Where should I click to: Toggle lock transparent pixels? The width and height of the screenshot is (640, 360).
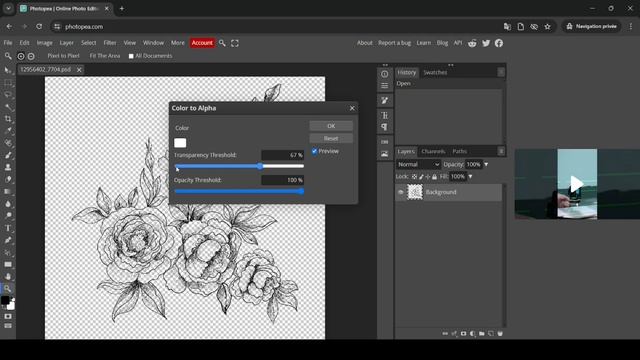click(414, 177)
